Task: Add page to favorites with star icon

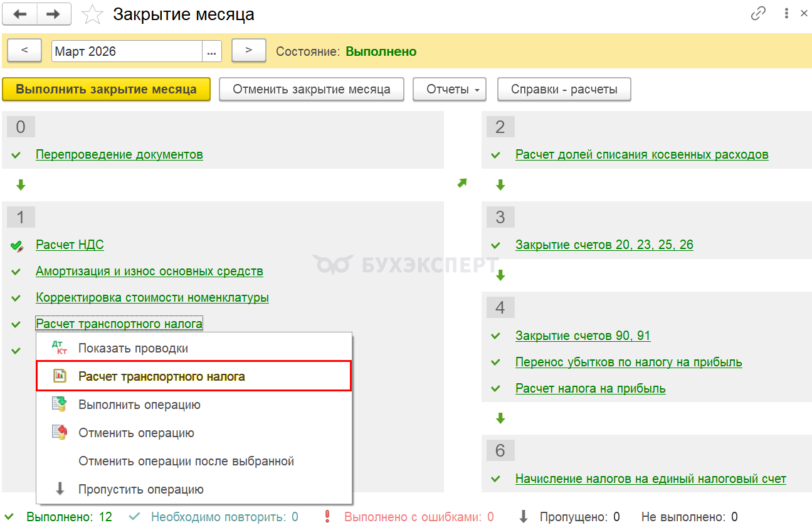Action: pos(92,14)
